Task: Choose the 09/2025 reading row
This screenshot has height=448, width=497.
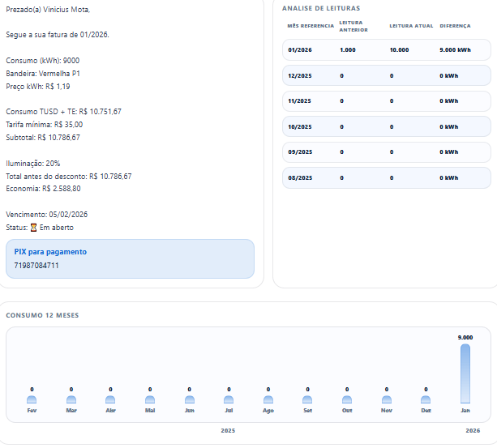Action: (x=387, y=152)
